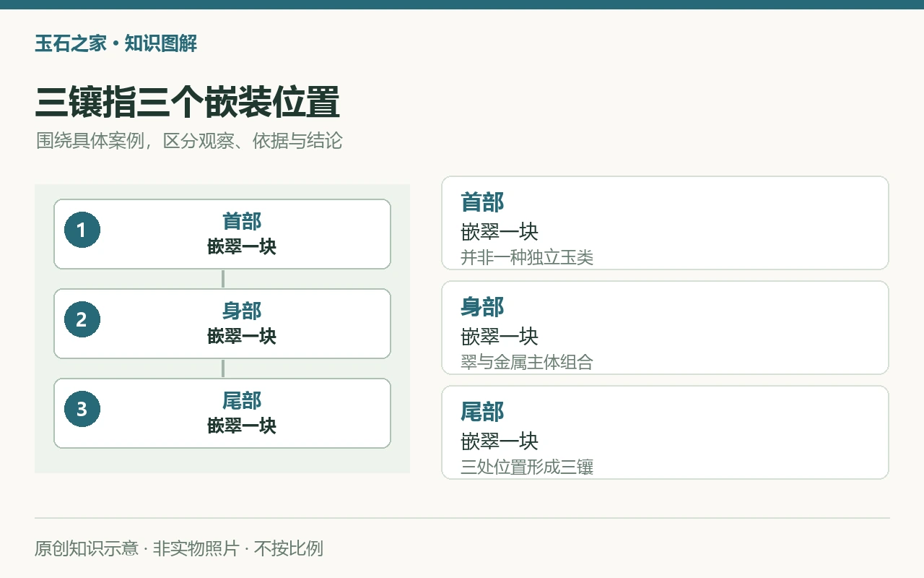Click 尾部 heading in the right-side card
The height and width of the screenshot is (578, 924).
coord(482,412)
